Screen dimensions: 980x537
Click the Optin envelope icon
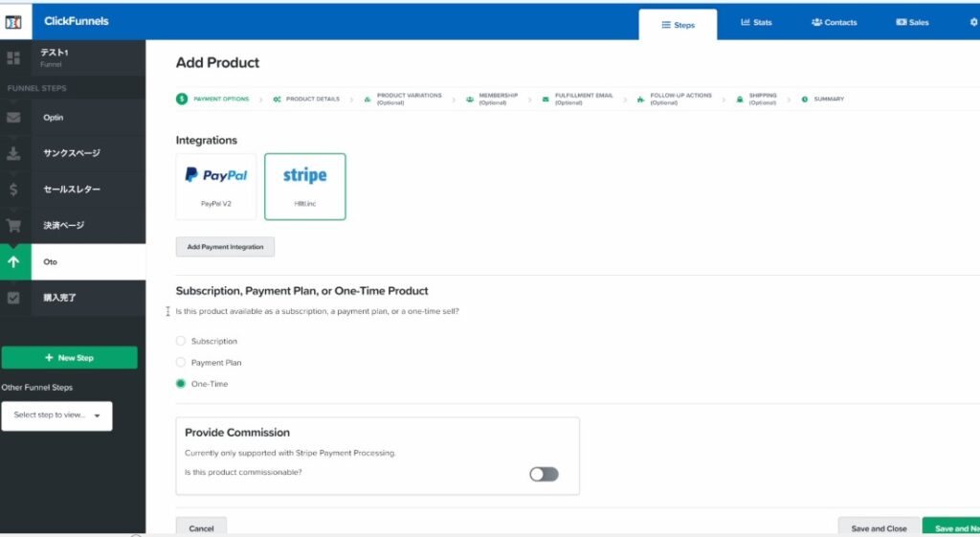pyautogui.click(x=13, y=118)
